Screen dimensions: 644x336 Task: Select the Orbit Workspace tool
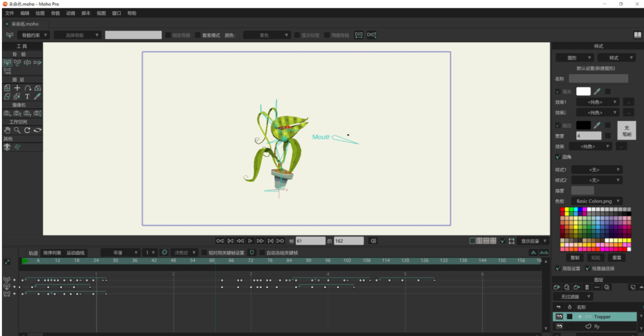click(x=37, y=130)
